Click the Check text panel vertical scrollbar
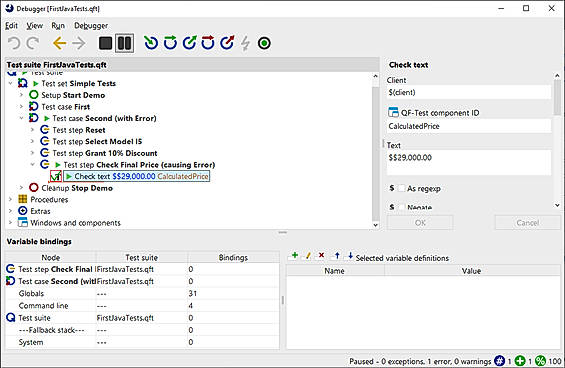Screen dimensions: 565x368 [557, 97]
